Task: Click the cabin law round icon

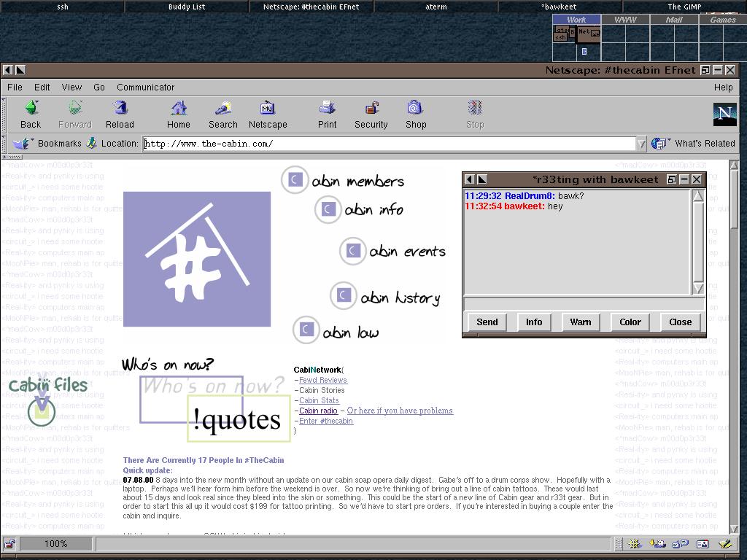Action: (306, 330)
